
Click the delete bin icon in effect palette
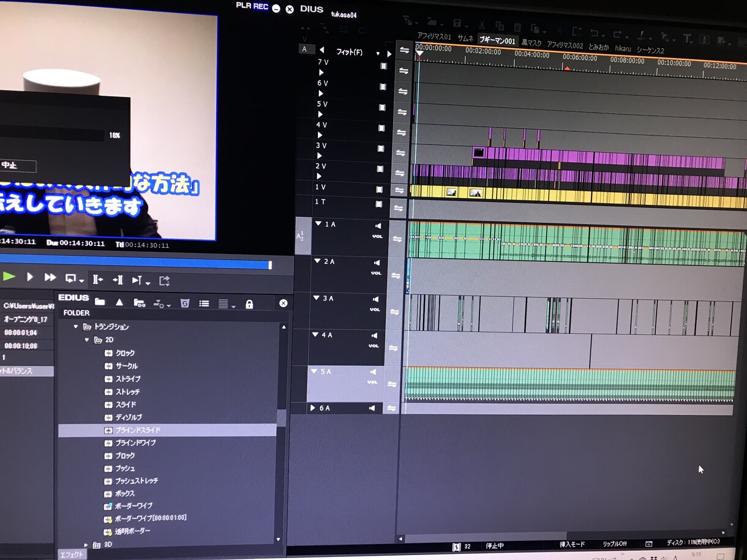point(184,304)
